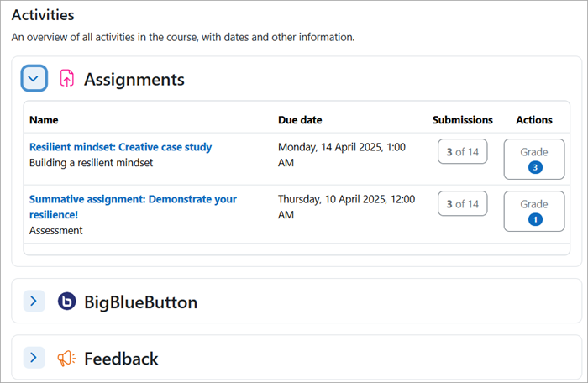This screenshot has width=588, height=383.
Task: Grade the Creative case study assignment
Action: click(x=534, y=159)
